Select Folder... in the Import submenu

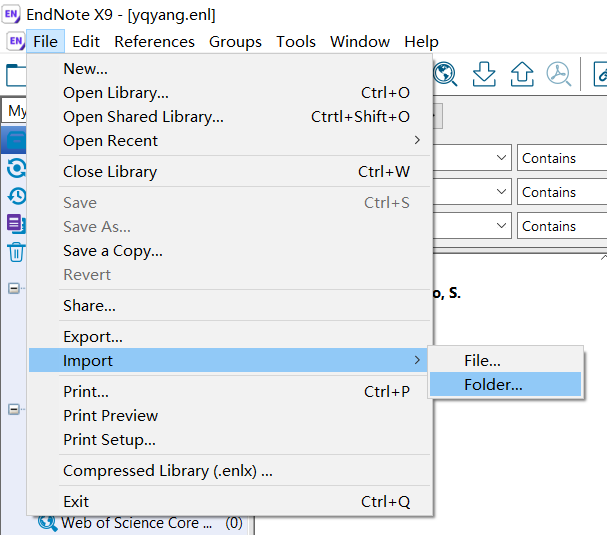(x=505, y=384)
